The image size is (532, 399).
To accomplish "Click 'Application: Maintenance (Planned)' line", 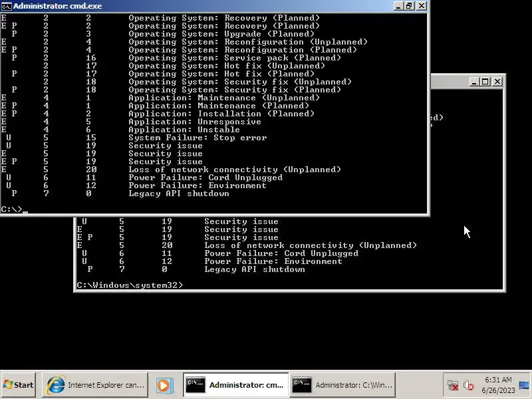I will click(219, 106).
